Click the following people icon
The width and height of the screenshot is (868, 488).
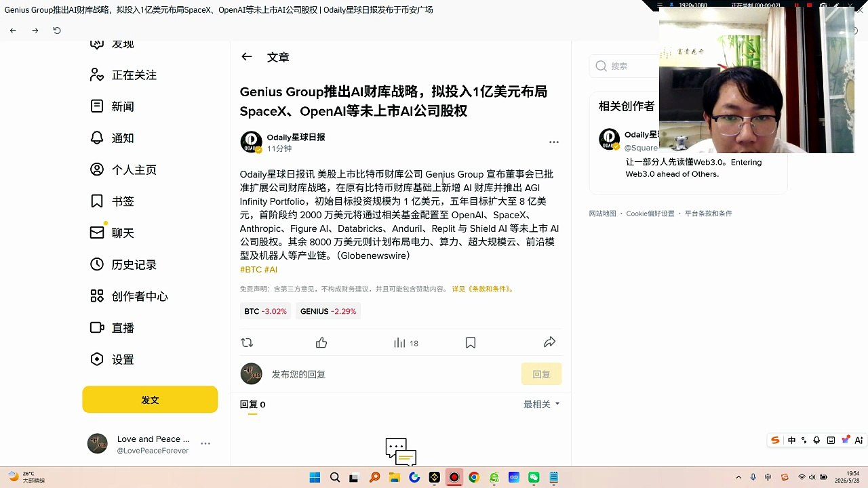[97, 75]
